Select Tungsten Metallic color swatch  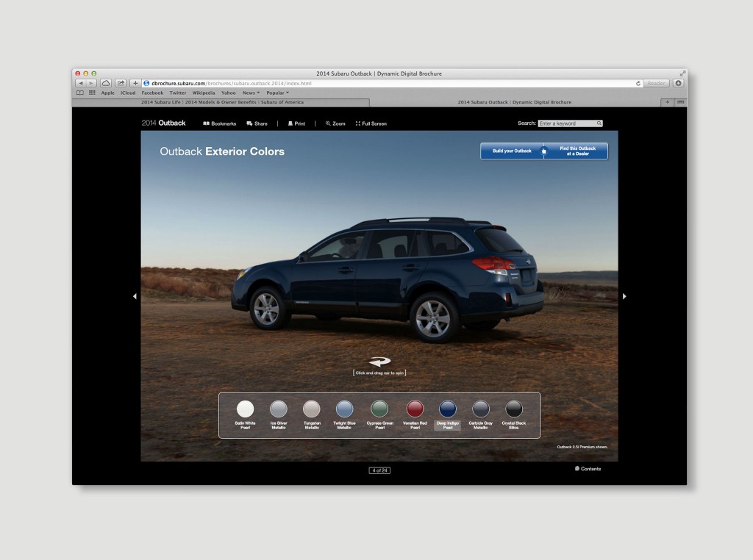[312, 409]
